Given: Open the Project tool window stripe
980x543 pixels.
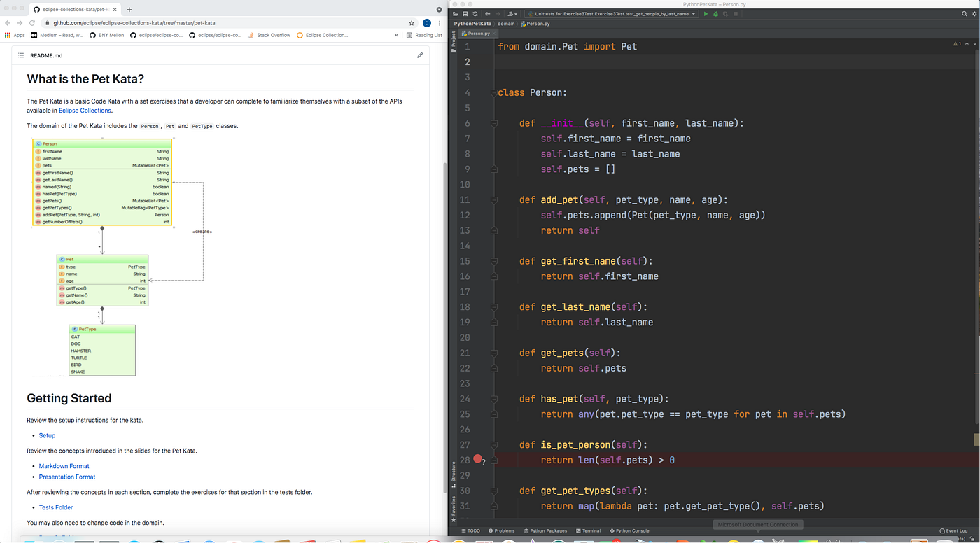Looking at the screenshot, I should click(x=453, y=41).
